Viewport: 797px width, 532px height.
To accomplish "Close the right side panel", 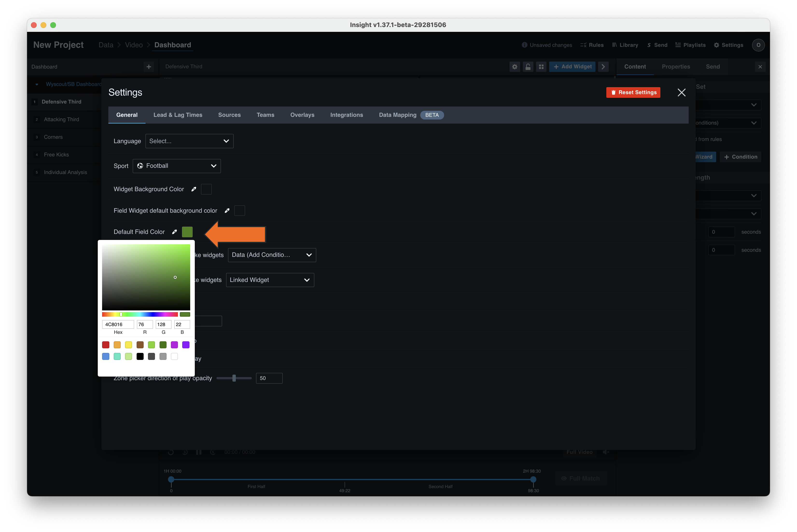I will coord(760,67).
